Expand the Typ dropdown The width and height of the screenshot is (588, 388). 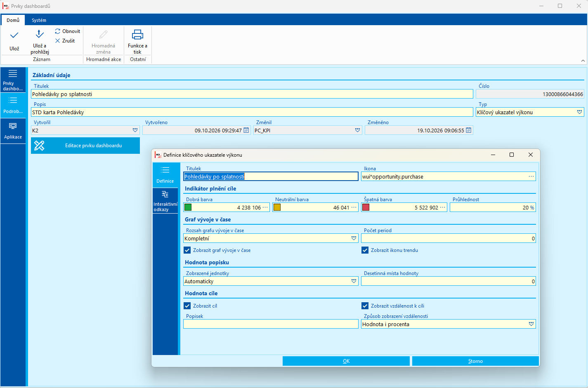[x=580, y=112]
